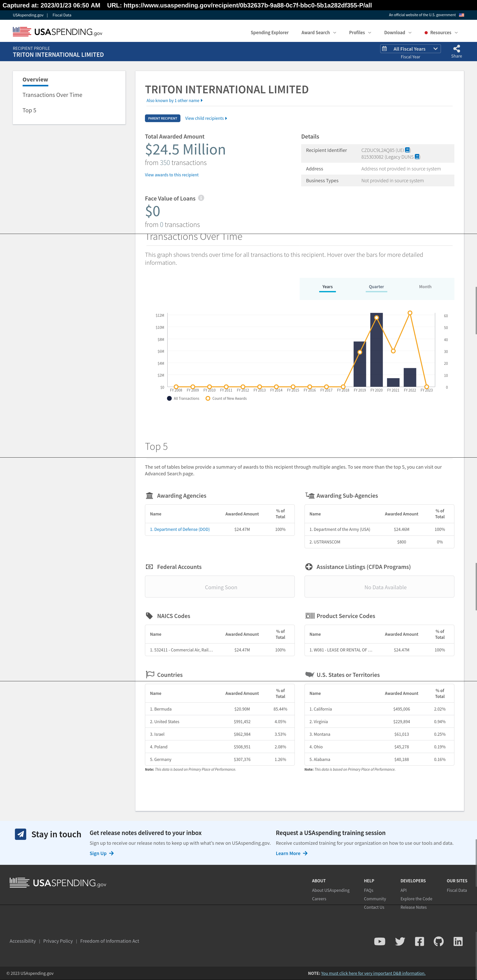
Task: Open the All Fiscal Years dropdown
Action: (410, 49)
